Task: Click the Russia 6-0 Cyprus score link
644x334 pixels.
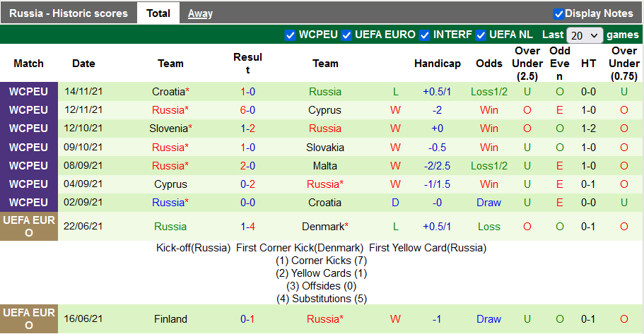Action: 247,110
